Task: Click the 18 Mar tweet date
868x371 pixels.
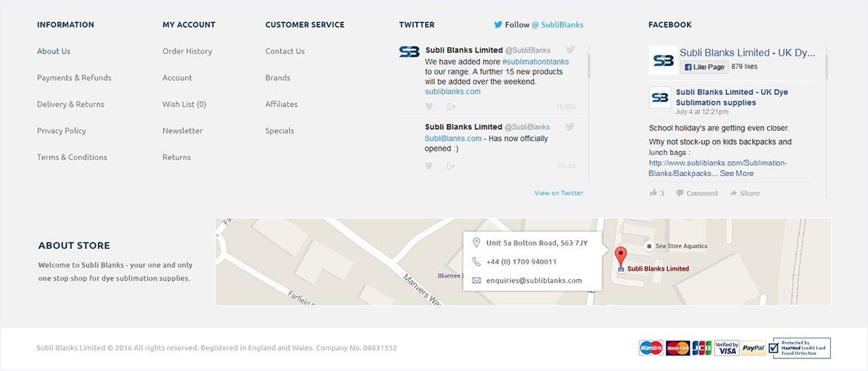Action: (566, 106)
